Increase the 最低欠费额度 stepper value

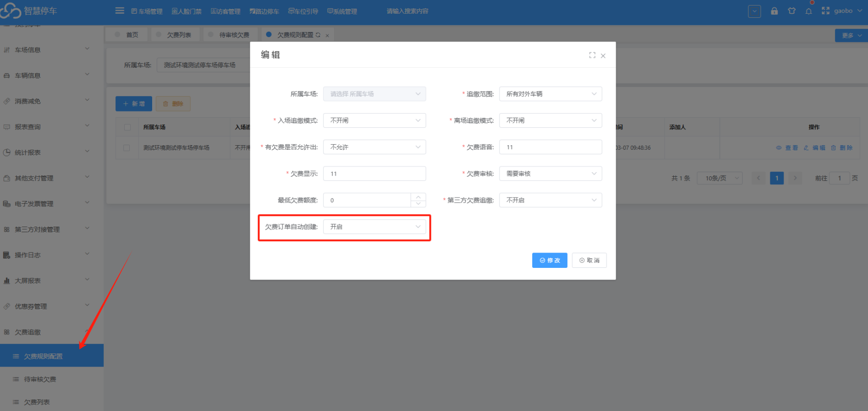pyautogui.click(x=418, y=197)
